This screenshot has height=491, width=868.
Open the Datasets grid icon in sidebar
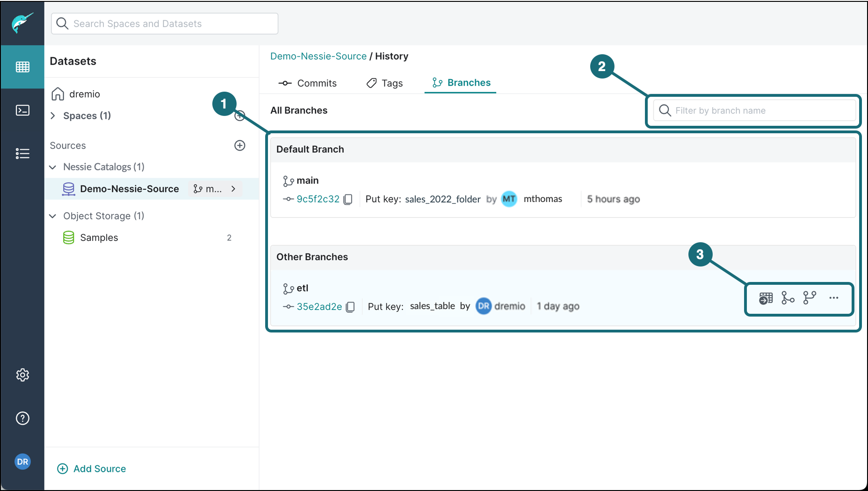pos(22,67)
